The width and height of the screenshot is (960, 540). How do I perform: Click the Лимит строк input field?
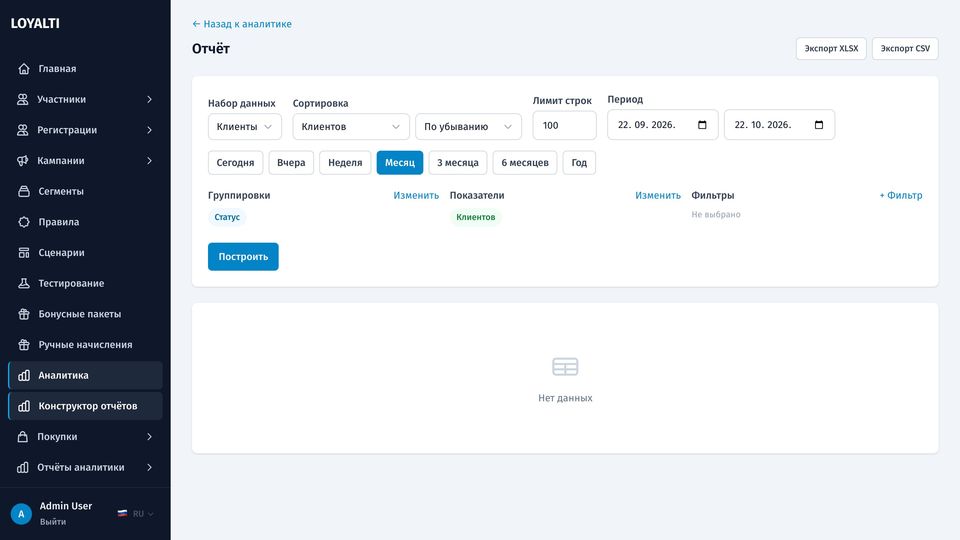(564, 125)
